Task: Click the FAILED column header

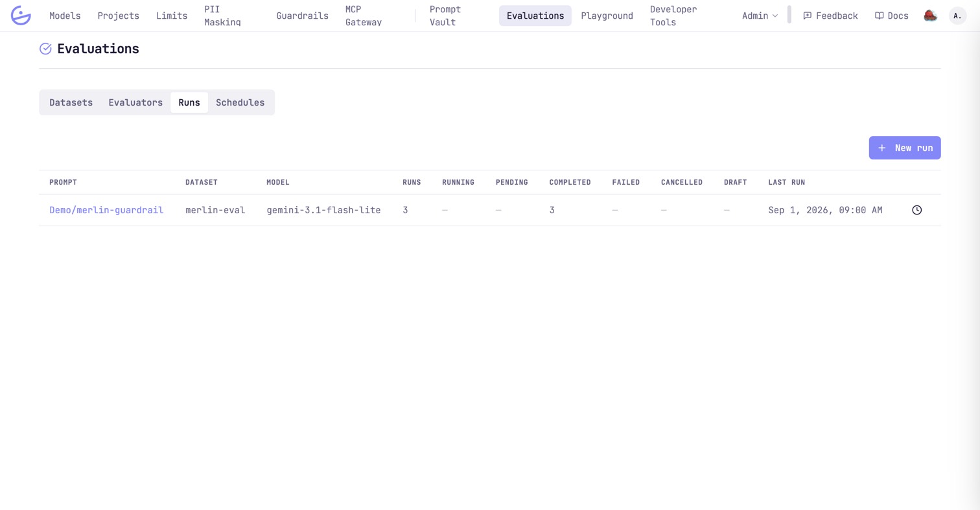Action: tap(626, 182)
